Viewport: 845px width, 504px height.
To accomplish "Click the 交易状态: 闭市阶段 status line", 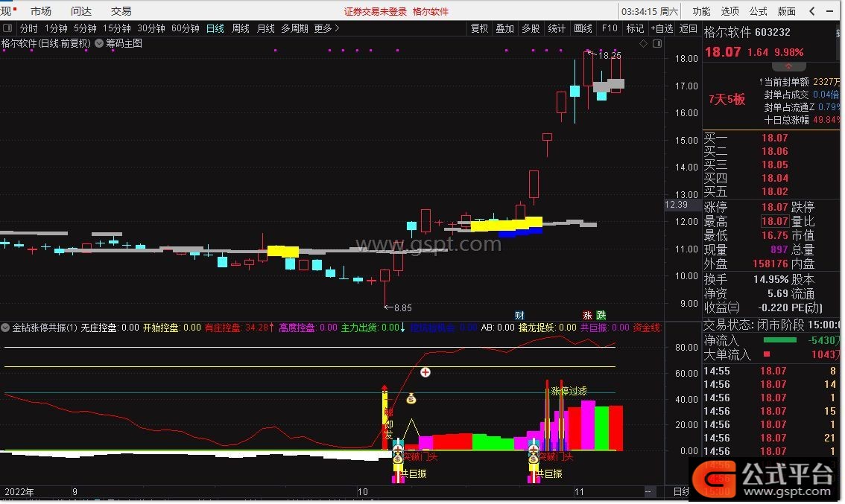I will (x=772, y=325).
